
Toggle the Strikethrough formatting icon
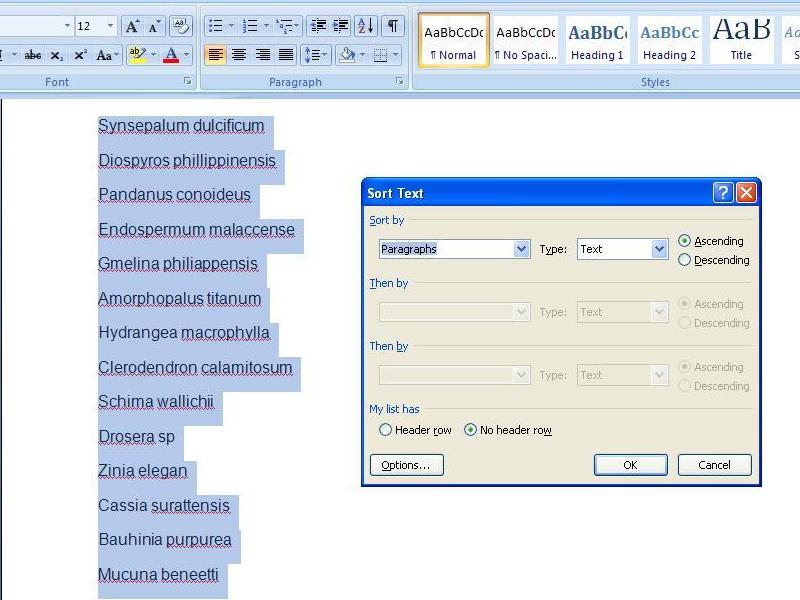32,55
